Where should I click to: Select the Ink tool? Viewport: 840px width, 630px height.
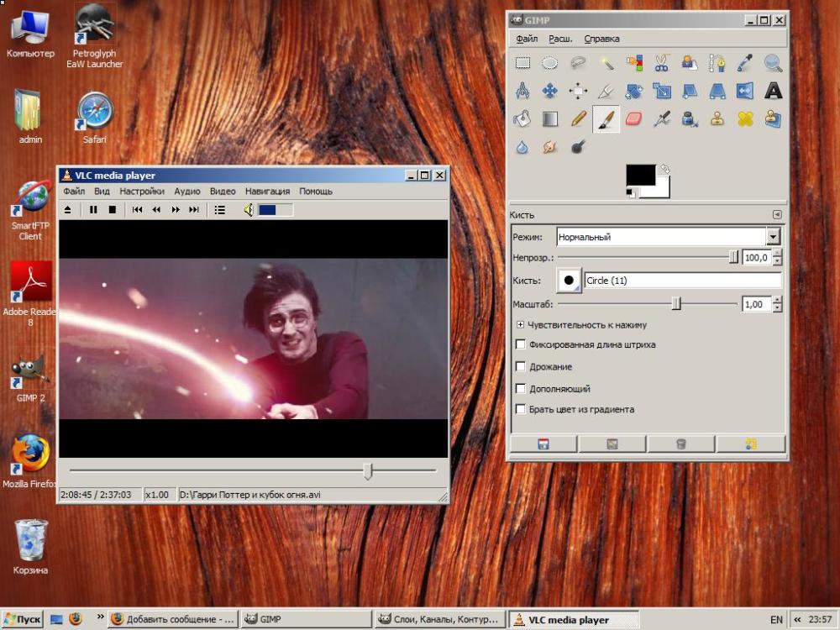tap(690, 119)
